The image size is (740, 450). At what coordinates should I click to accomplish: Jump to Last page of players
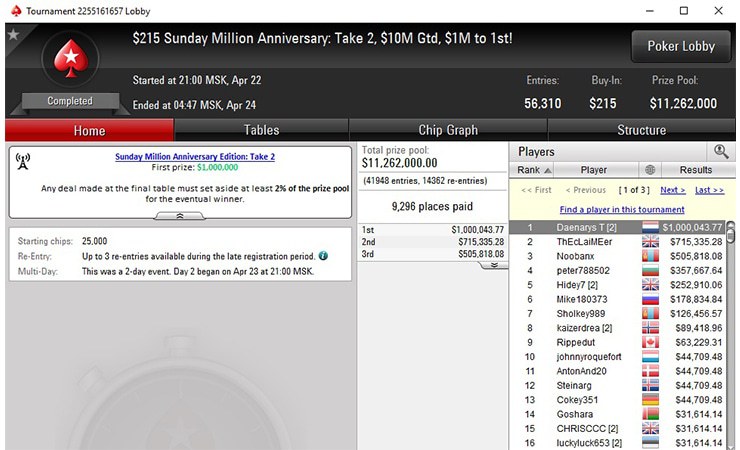pyautogui.click(x=709, y=190)
